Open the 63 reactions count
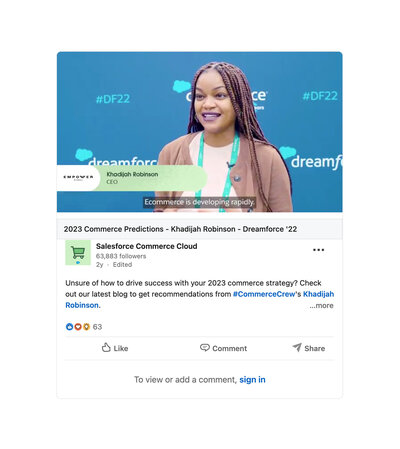This screenshot has width=400, height=449. [97, 327]
